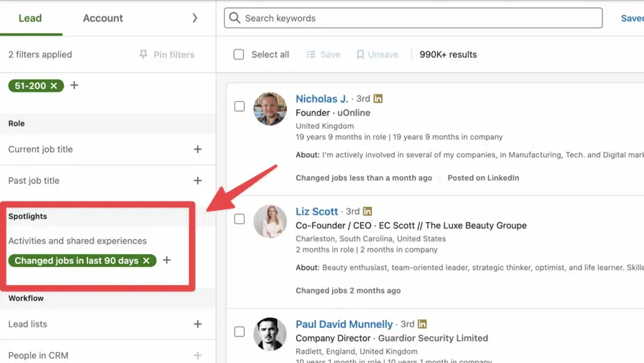Click the Search keywords input field

tap(413, 18)
